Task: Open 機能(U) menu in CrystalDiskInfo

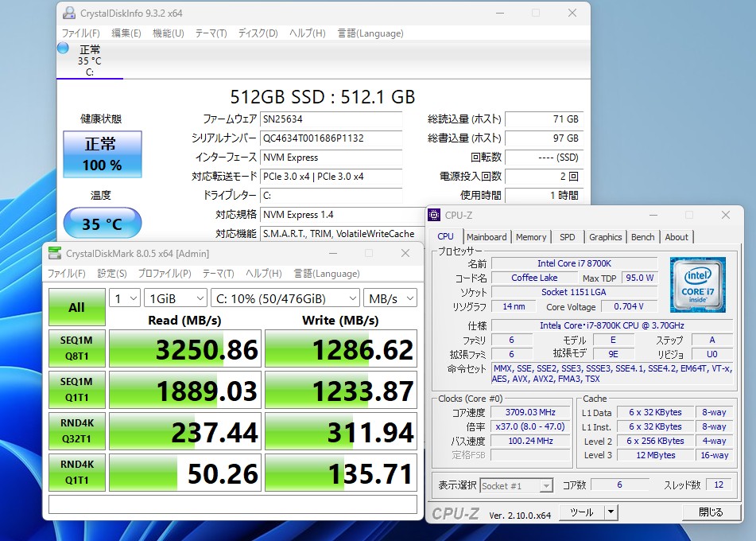Action: pyautogui.click(x=169, y=33)
